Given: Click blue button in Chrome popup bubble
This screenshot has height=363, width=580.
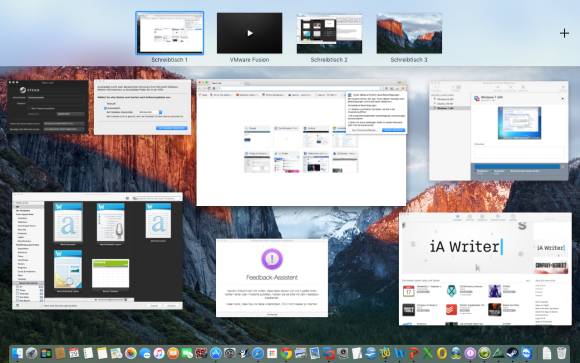Looking at the screenshot, I should 393,130.
